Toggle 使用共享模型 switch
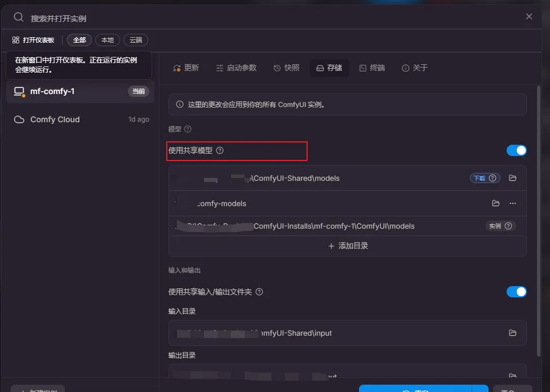 pyautogui.click(x=516, y=150)
